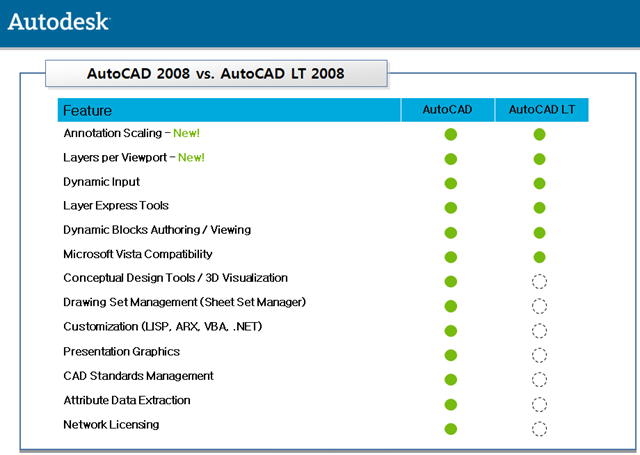Screen dimensions: 640x455
Task: Click the Autodesk logo
Action: 59,22
